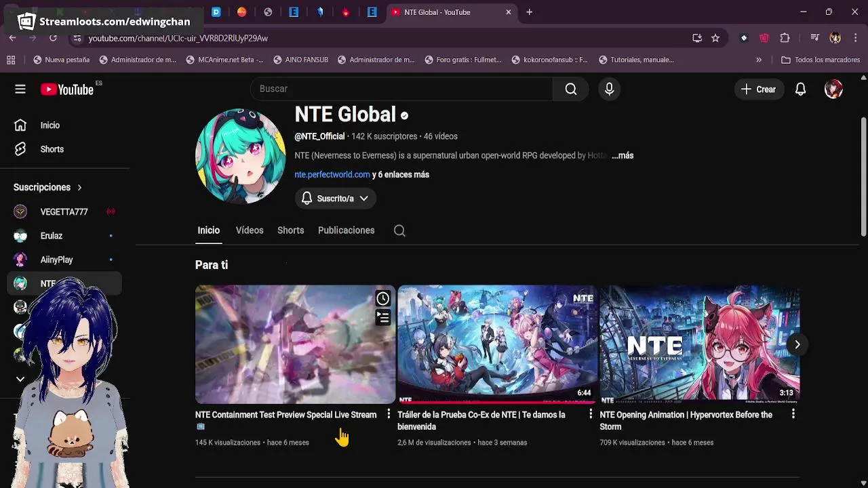Focus the Buscar search field
Screen dimensions: 868x488
(x=401, y=89)
